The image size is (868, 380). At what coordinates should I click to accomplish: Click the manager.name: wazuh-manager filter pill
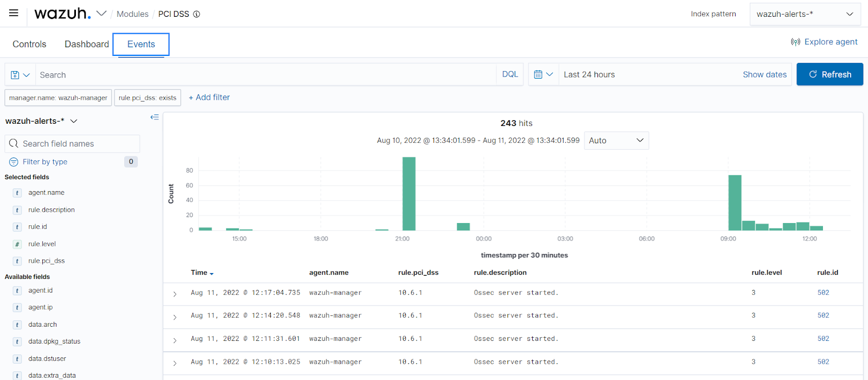tap(58, 98)
